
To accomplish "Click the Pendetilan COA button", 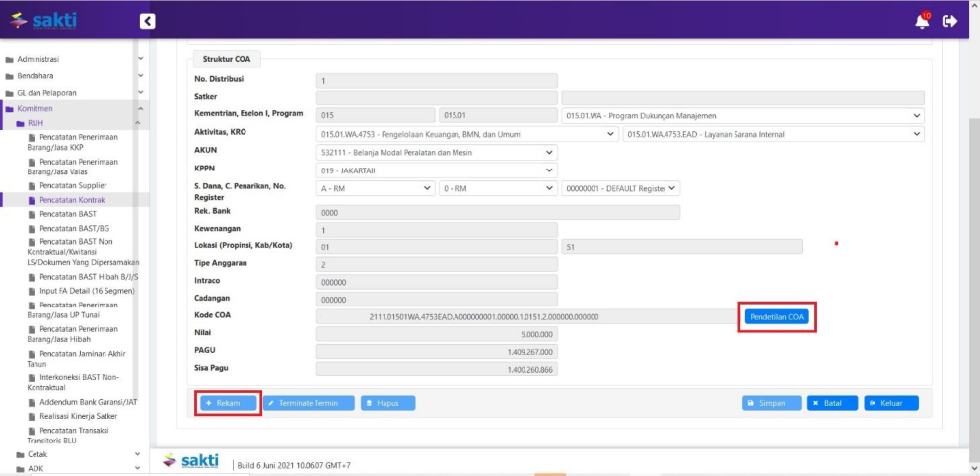I will pyautogui.click(x=777, y=316).
